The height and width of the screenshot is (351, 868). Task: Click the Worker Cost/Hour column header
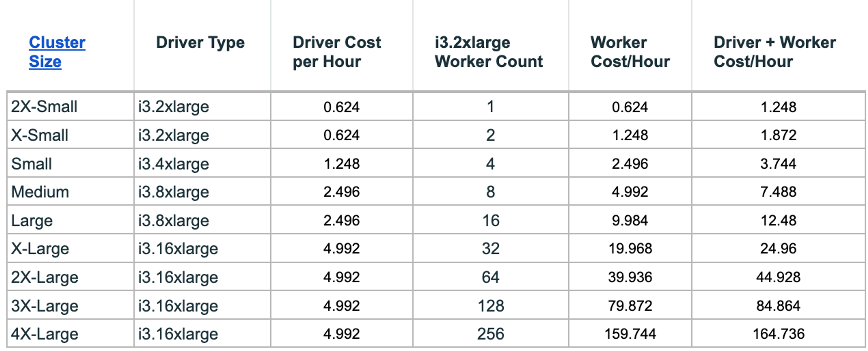630,52
